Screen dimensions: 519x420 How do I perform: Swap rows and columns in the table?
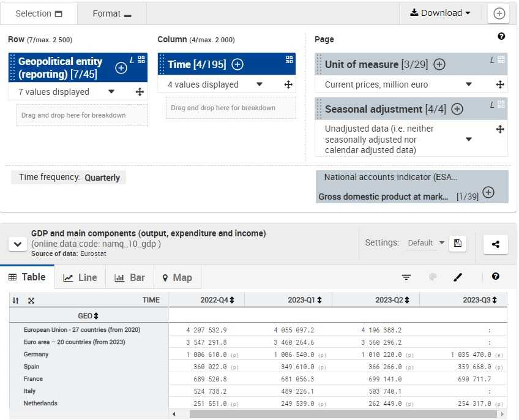16,301
